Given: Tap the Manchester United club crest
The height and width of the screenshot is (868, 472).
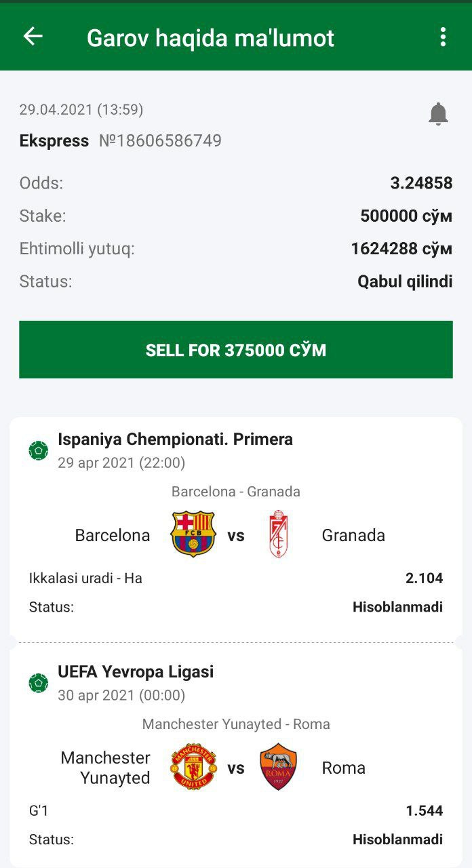Looking at the screenshot, I should click(193, 767).
